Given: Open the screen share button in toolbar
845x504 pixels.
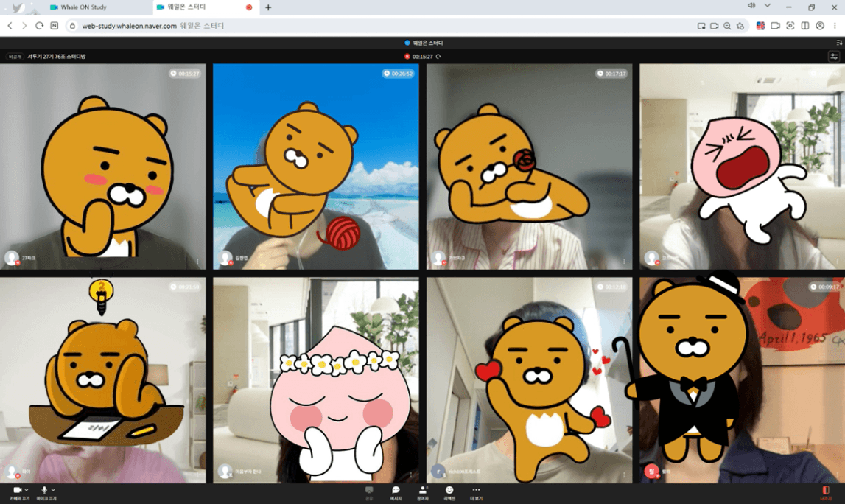Looking at the screenshot, I should click(x=369, y=492).
